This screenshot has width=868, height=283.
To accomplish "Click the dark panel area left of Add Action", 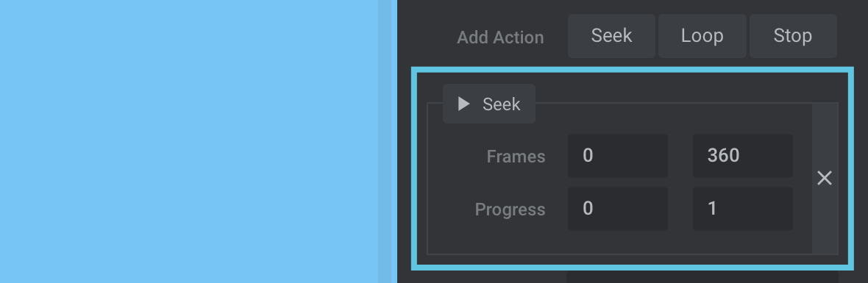I will (x=426, y=36).
